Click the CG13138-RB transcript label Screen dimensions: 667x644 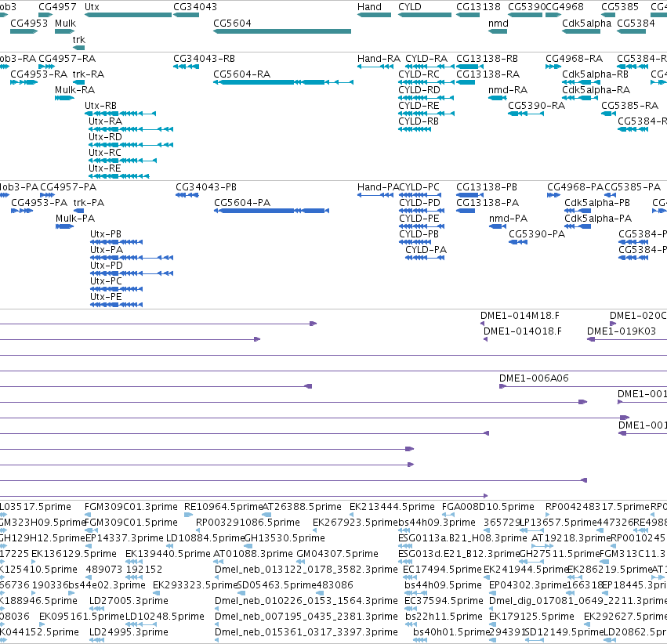coord(487,58)
